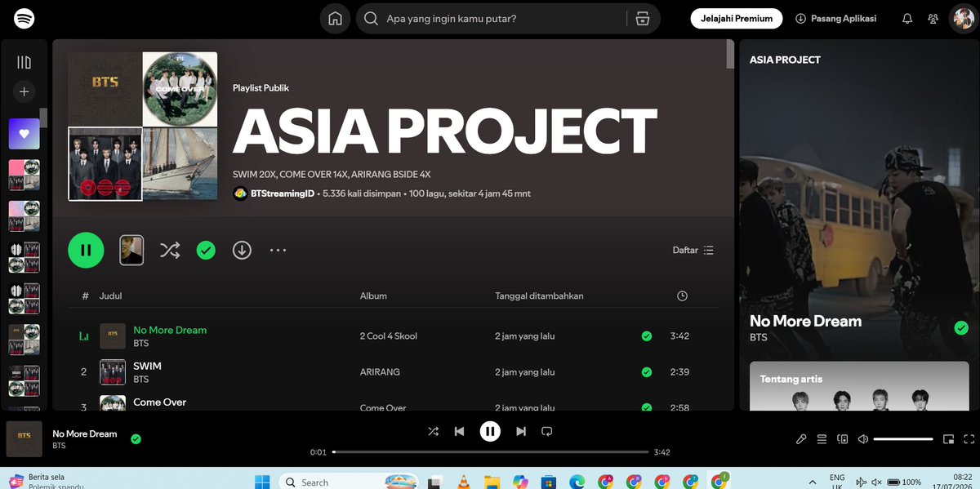Mute audio with the speaker icon

[862, 439]
